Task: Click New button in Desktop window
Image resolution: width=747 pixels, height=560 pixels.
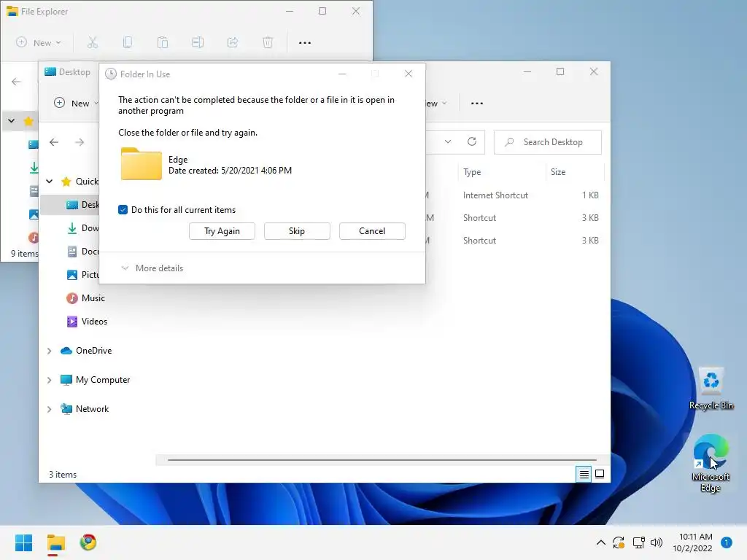Action: pyautogui.click(x=76, y=103)
